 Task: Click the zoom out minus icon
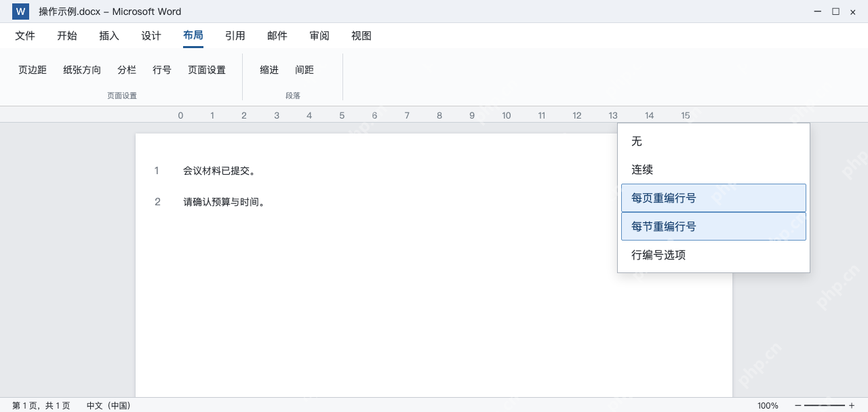coord(797,405)
